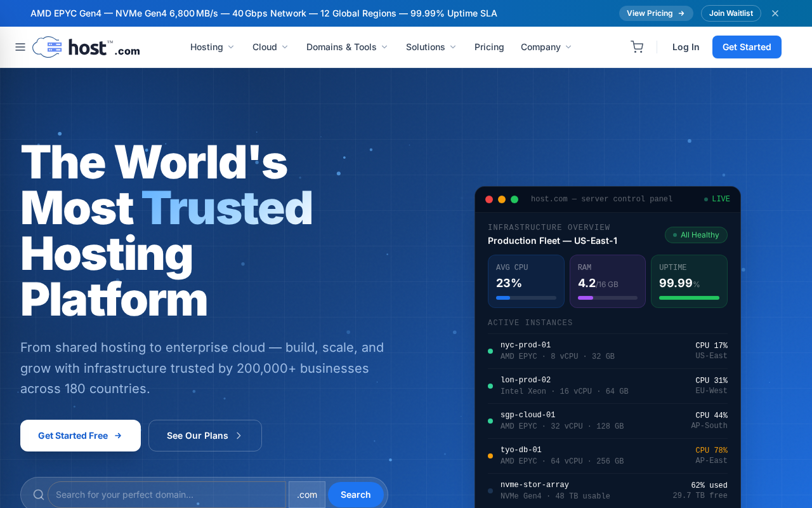
Task: Click the CPU 44% value
Action: click(x=711, y=416)
